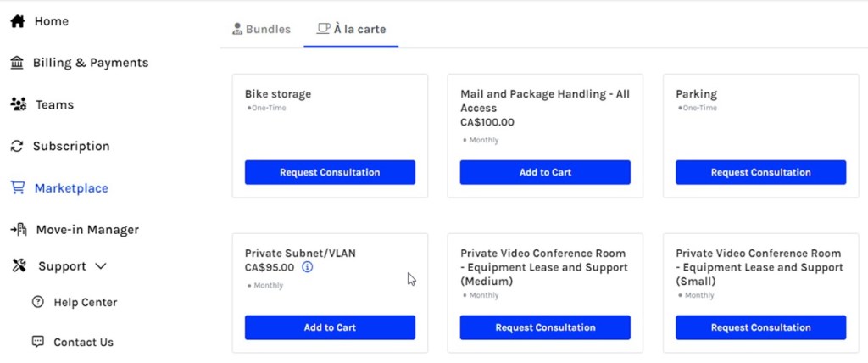Add Mail and Package Handling to cart
This screenshot has height=363, width=868.
click(545, 172)
